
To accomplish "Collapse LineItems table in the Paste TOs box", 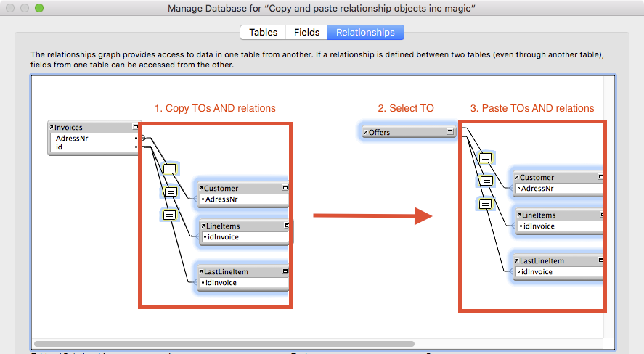I will tap(600, 215).
